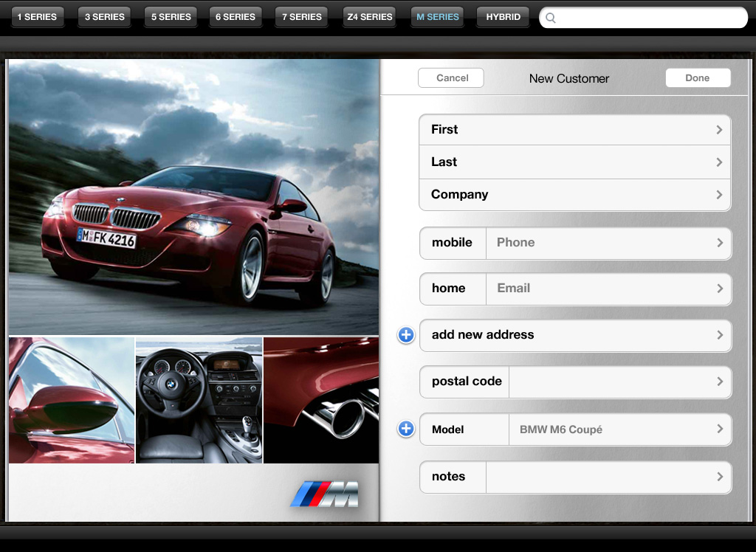This screenshot has height=552, width=756.
Task: Click the BMW M logo
Action: (325, 494)
